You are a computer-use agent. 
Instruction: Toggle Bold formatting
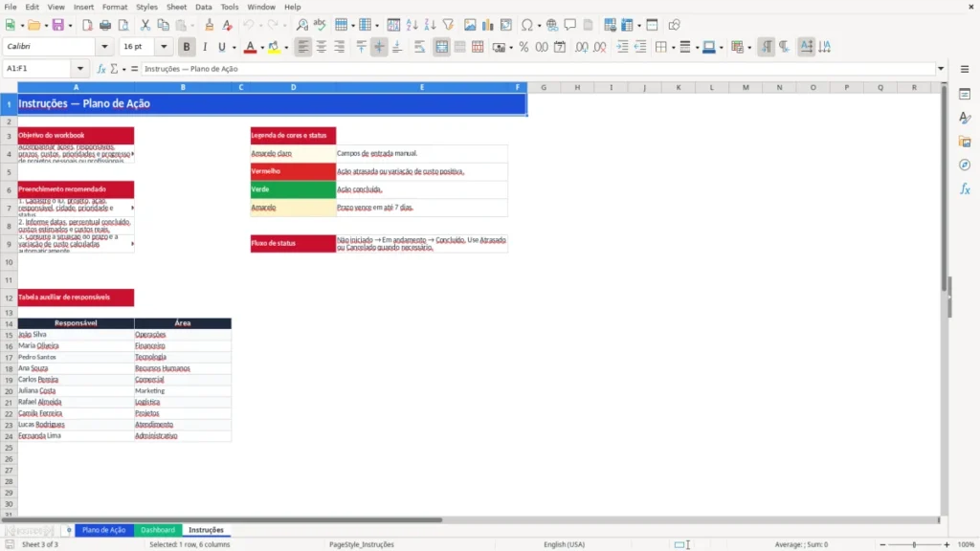pyautogui.click(x=187, y=47)
